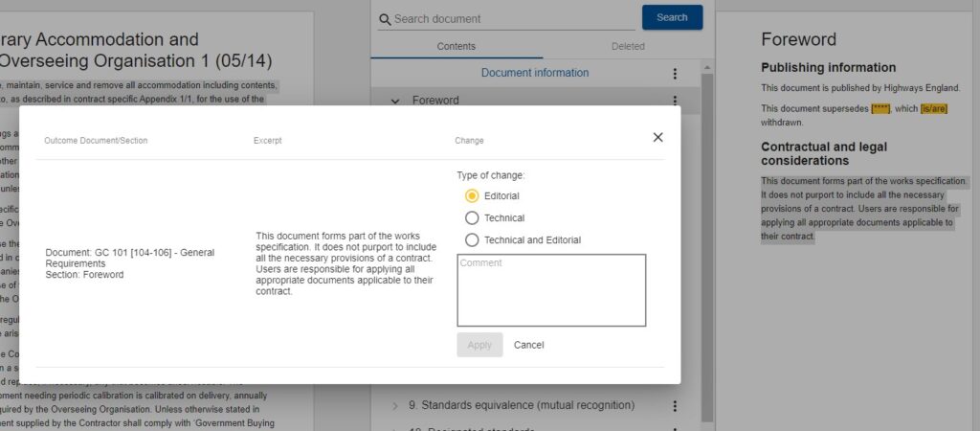Close the change dialog with X
Image resolution: width=980 pixels, height=431 pixels.
click(x=657, y=137)
